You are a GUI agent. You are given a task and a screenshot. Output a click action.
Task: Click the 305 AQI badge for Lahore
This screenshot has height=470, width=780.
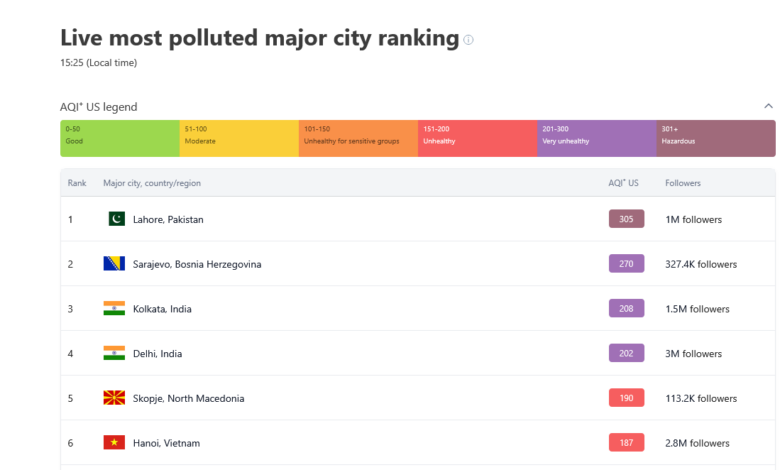[626, 219]
